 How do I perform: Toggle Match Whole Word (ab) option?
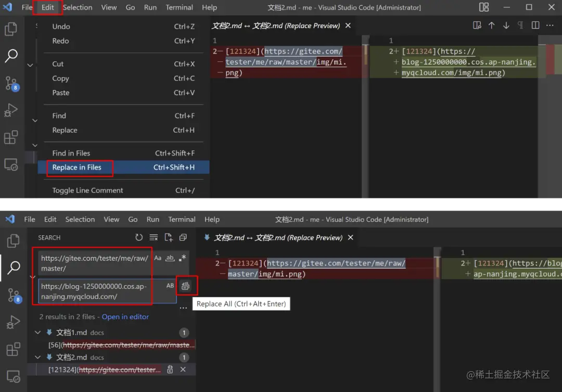pyautogui.click(x=170, y=258)
